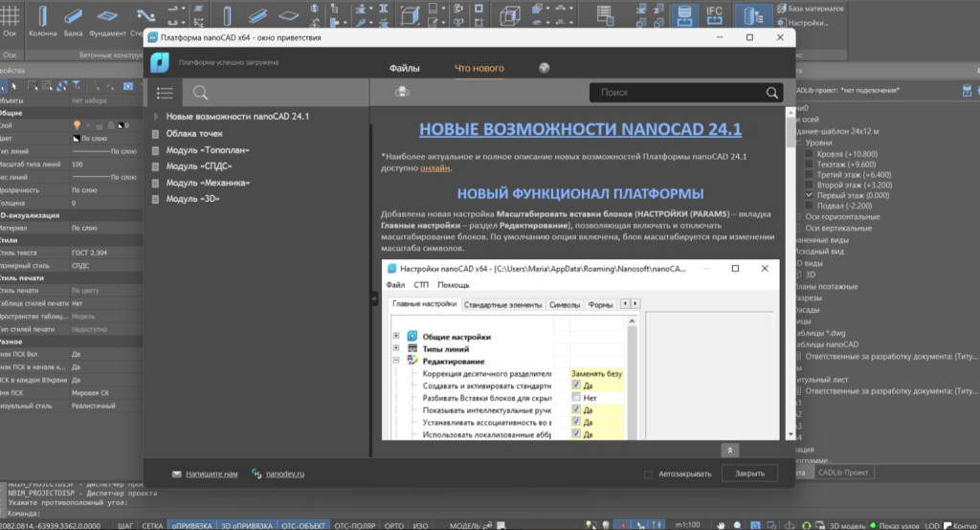This screenshot has height=530, width=980.
Task: Toggle the Кровля (+10.800) level checkbox
Action: click(810, 153)
